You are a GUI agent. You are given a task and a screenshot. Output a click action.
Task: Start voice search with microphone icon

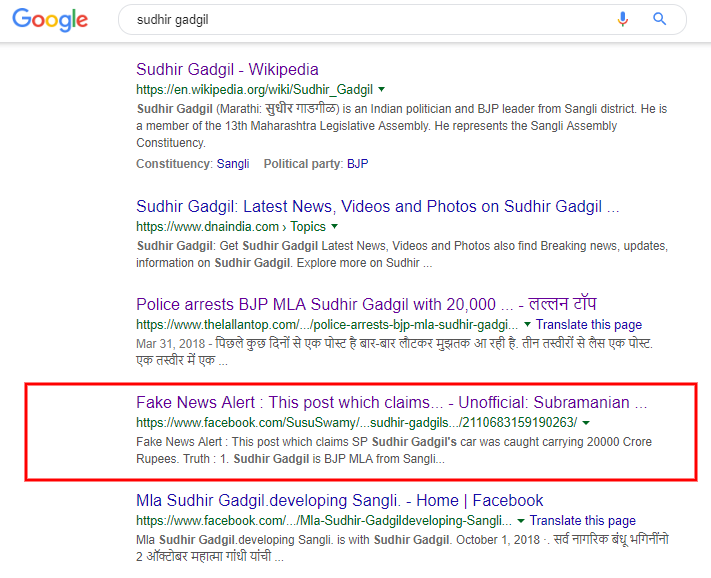pyautogui.click(x=623, y=19)
